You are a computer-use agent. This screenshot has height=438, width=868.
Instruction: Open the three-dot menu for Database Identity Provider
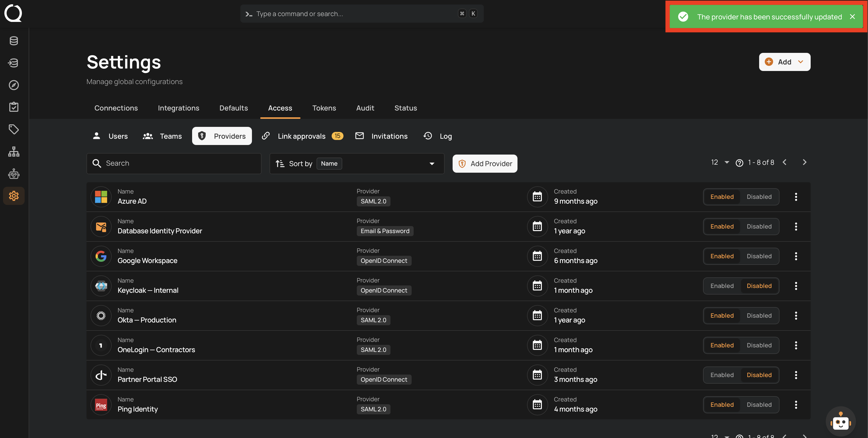coord(796,226)
